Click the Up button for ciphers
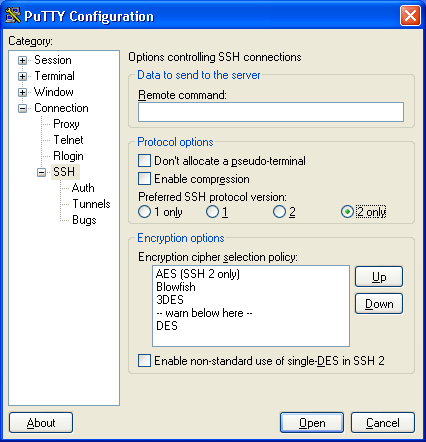This screenshot has height=442, width=426. [379, 277]
